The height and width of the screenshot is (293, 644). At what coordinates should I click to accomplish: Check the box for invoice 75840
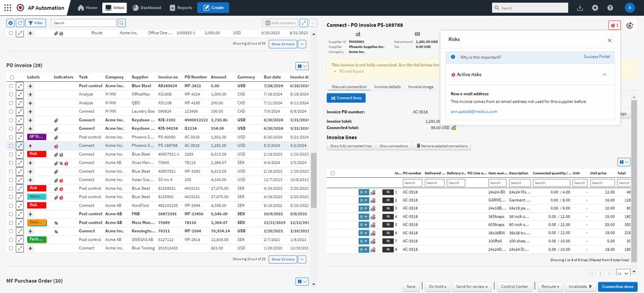coord(11,163)
